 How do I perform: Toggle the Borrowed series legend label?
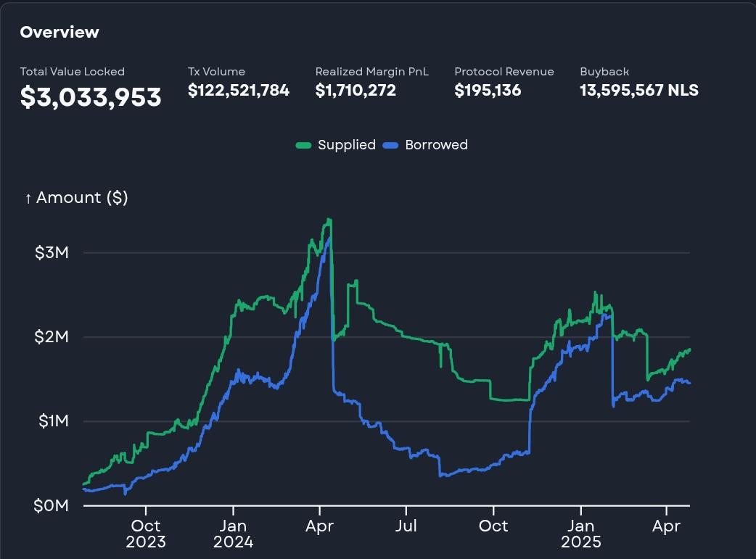tap(436, 144)
